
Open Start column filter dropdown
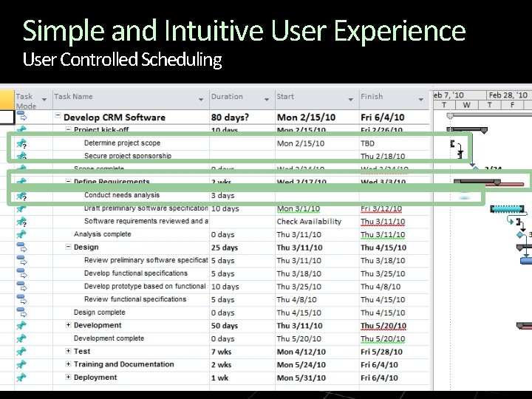[351, 100]
